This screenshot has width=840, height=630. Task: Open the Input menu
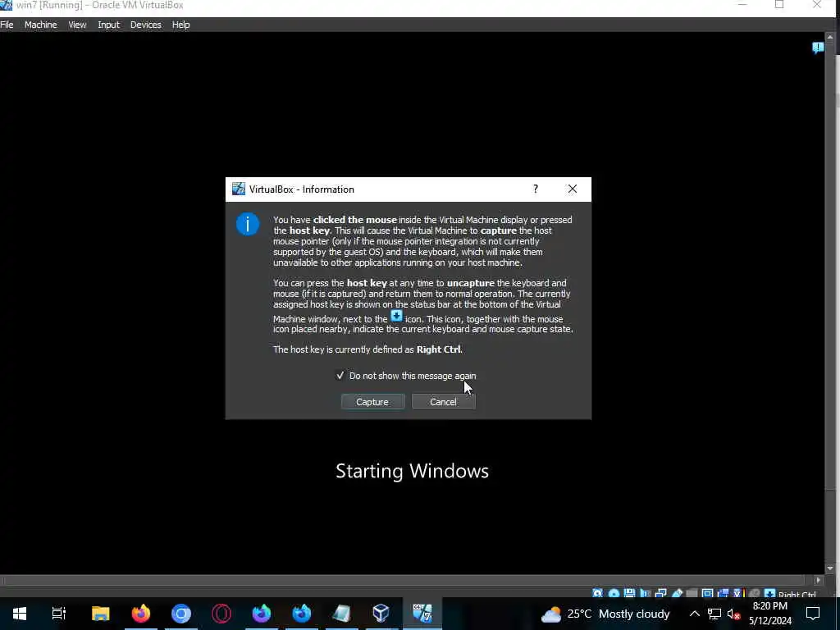(x=109, y=25)
